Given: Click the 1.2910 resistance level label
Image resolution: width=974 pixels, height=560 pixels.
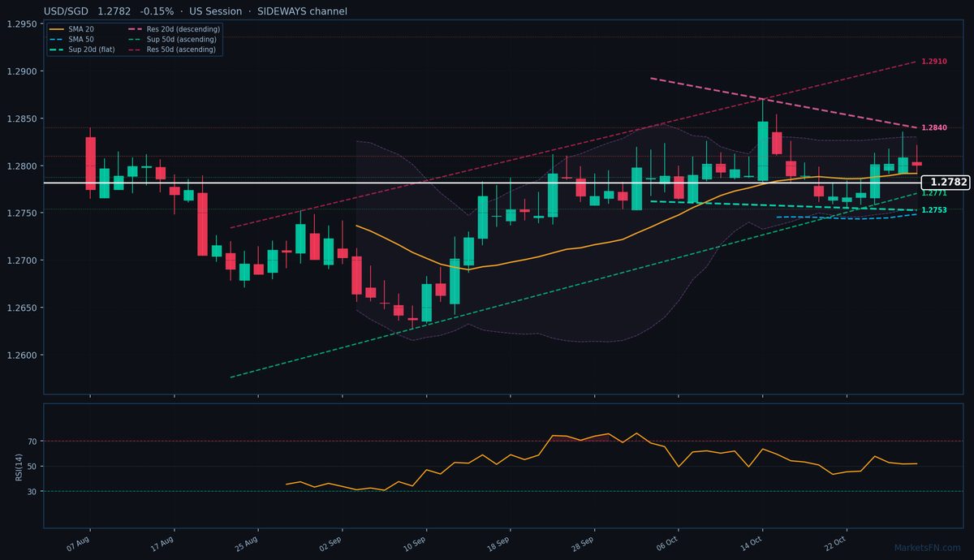Looking at the screenshot, I should click(934, 62).
